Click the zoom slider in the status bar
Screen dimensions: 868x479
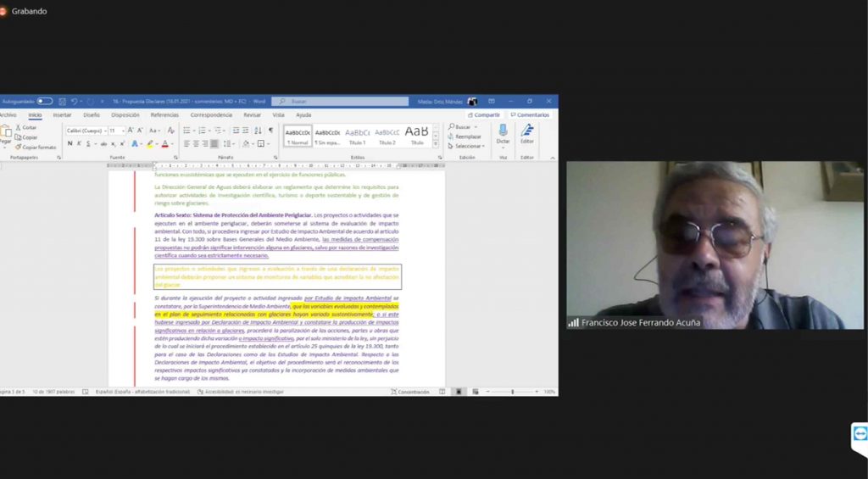point(512,392)
